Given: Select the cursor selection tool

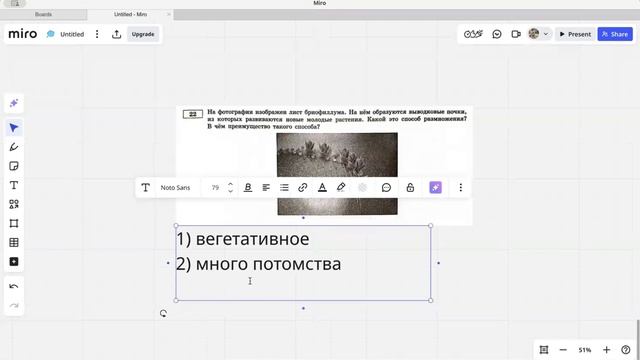Looking at the screenshot, I should tap(14, 128).
